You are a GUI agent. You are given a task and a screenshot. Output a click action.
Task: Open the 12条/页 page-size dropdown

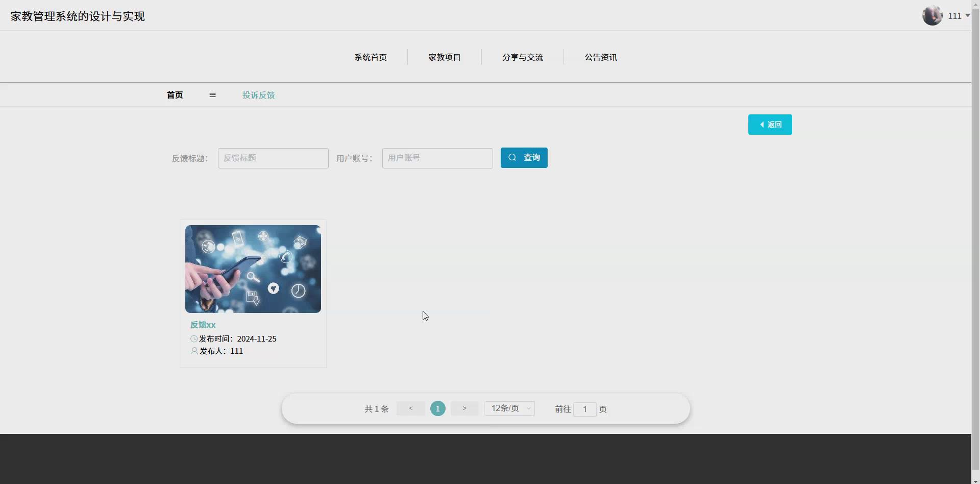[509, 408]
